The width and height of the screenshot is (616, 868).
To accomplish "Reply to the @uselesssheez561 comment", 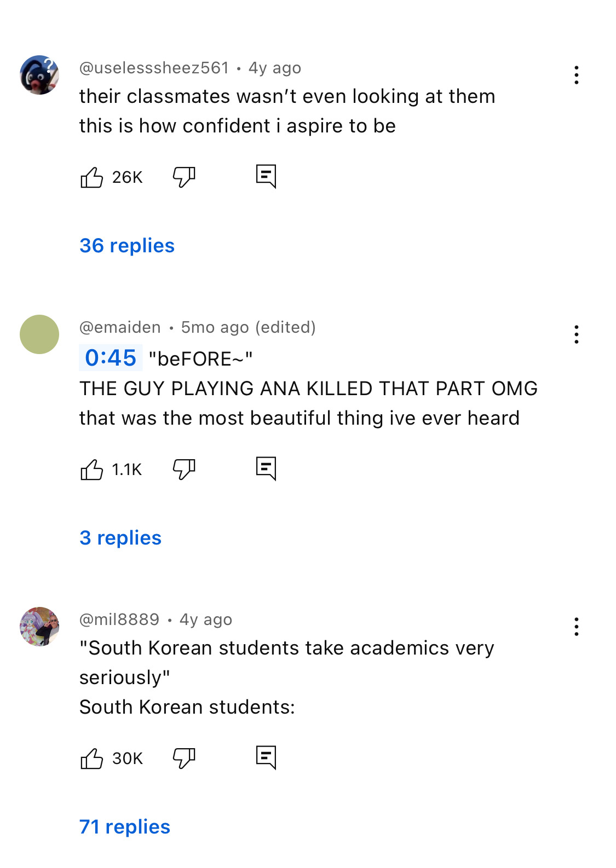I will point(266,176).
